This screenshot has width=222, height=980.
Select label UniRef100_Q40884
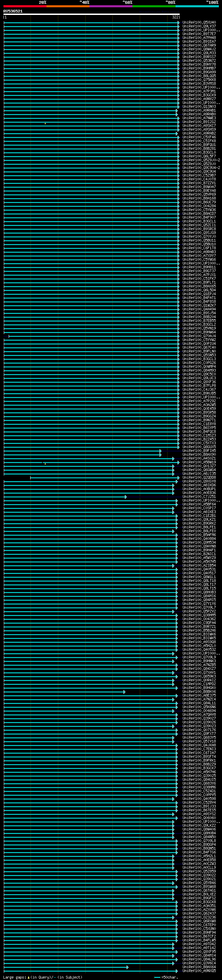coord(199,538)
